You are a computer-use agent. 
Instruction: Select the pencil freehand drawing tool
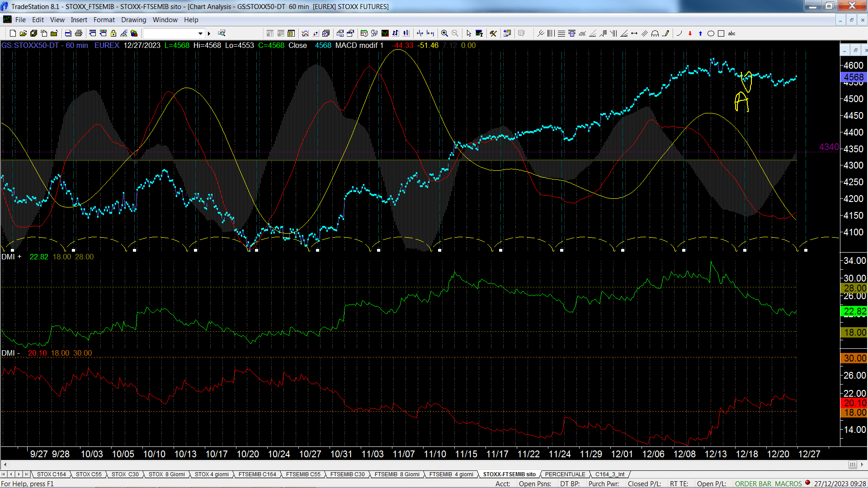665,33
